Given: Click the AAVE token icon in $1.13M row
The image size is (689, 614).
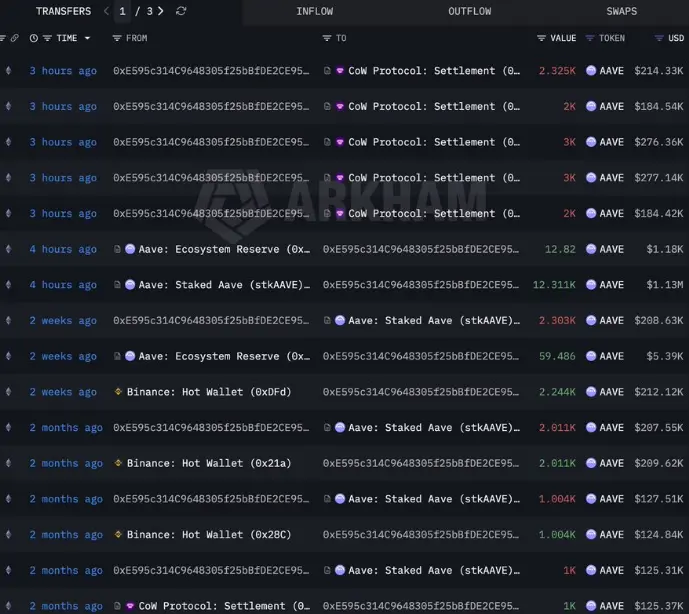Looking at the screenshot, I should [591, 284].
